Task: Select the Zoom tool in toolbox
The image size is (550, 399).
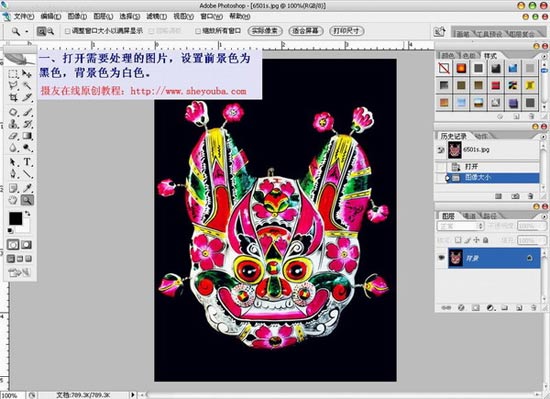Action: pos(27,200)
